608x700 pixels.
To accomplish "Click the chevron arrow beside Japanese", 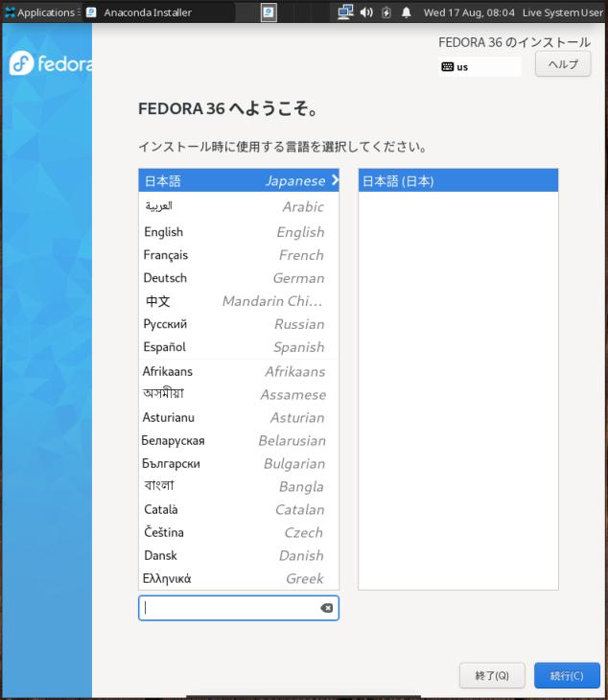I will point(335,180).
